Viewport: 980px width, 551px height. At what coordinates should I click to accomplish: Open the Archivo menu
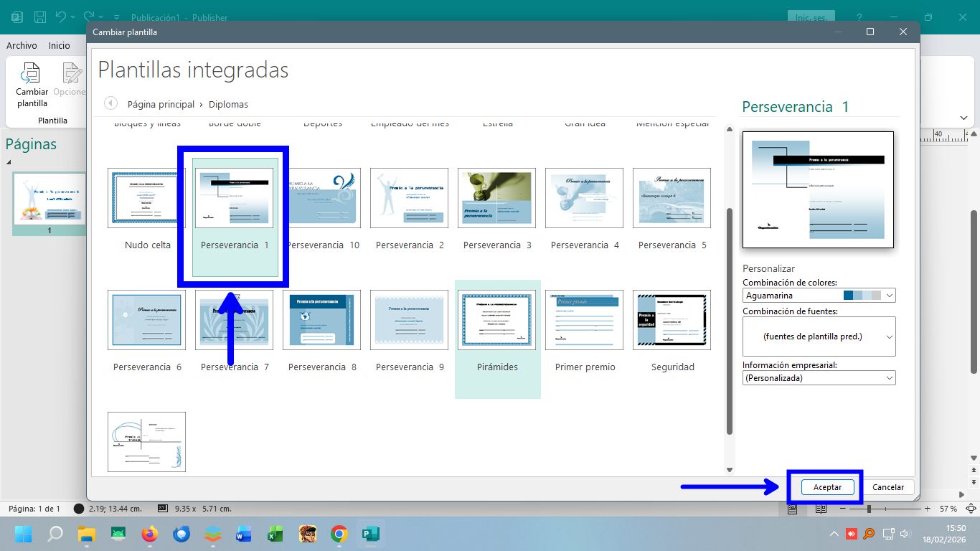(x=22, y=45)
